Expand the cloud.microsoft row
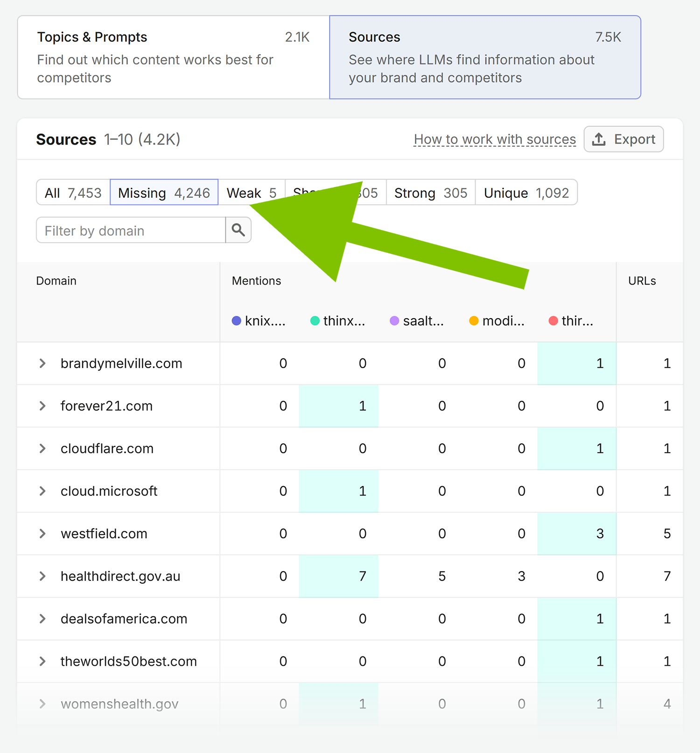Image resolution: width=700 pixels, height=753 pixels. coord(42,491)
